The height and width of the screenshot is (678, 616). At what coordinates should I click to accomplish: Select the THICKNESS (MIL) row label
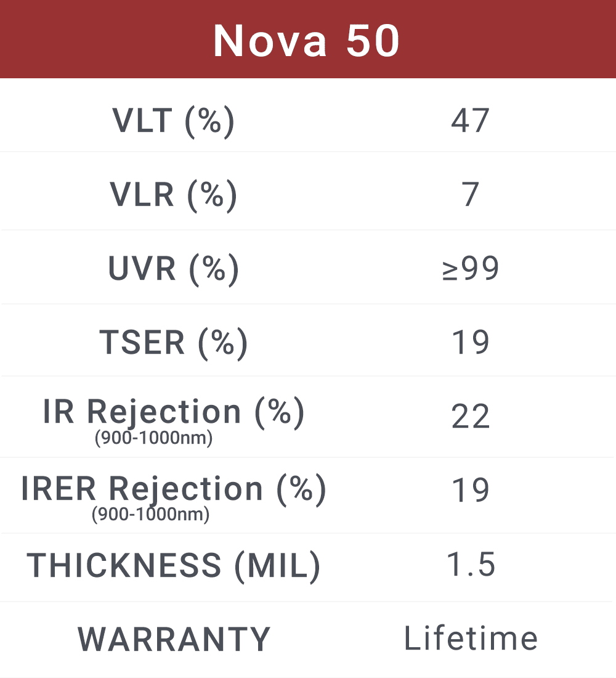point(173,565)
